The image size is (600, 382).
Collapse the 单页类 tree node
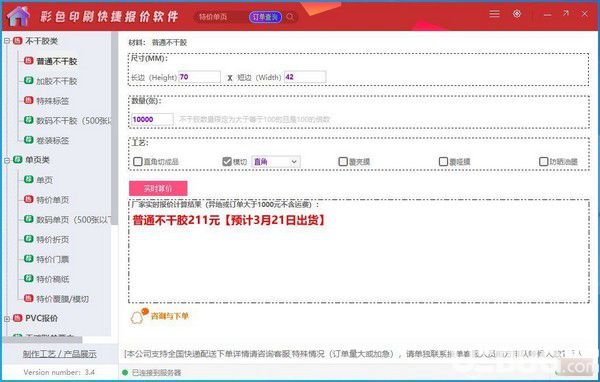[7, 160]
